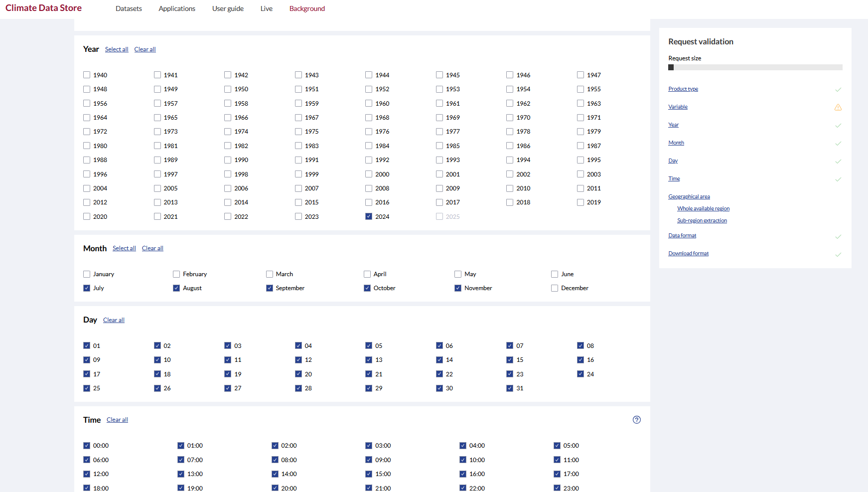Untick day 31 checkbox
Viewport: 868px width, 492px height.
pyautogui.click(x=510, y=388)
